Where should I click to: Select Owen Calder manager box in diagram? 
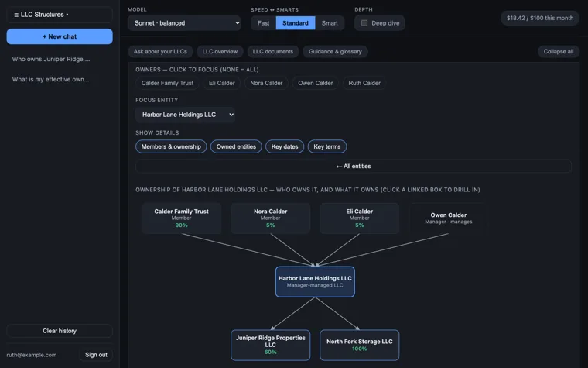(449, 218)
